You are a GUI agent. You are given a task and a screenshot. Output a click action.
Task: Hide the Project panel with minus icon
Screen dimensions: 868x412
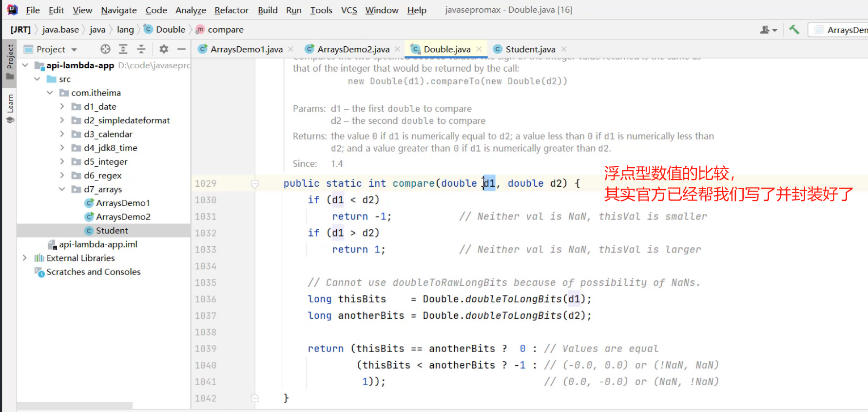point(181,49)
